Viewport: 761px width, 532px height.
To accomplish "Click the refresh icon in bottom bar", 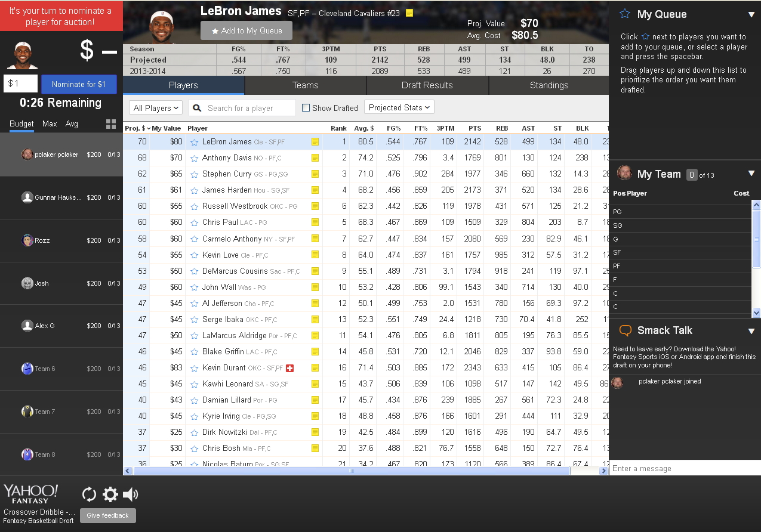I will pyautogui.click(x=89, y=494).
